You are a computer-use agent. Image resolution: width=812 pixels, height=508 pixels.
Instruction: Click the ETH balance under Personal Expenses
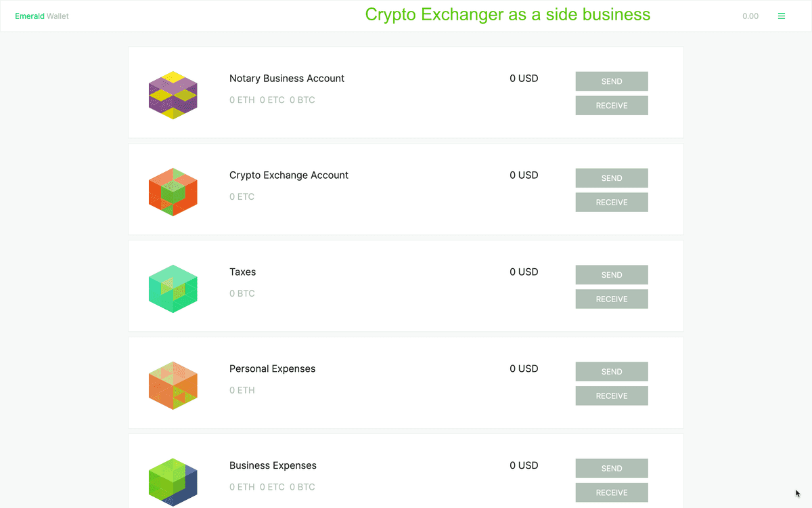click(242, 390)
